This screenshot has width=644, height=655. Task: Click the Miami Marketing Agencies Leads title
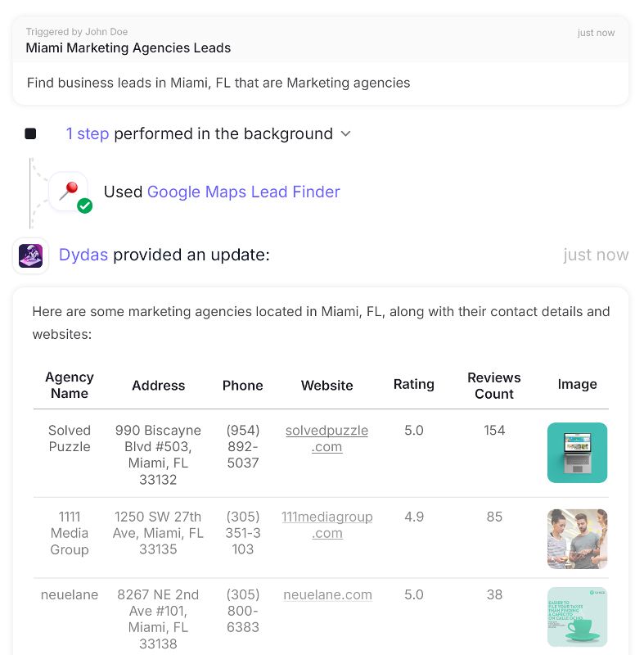click(x=128, y=47)
